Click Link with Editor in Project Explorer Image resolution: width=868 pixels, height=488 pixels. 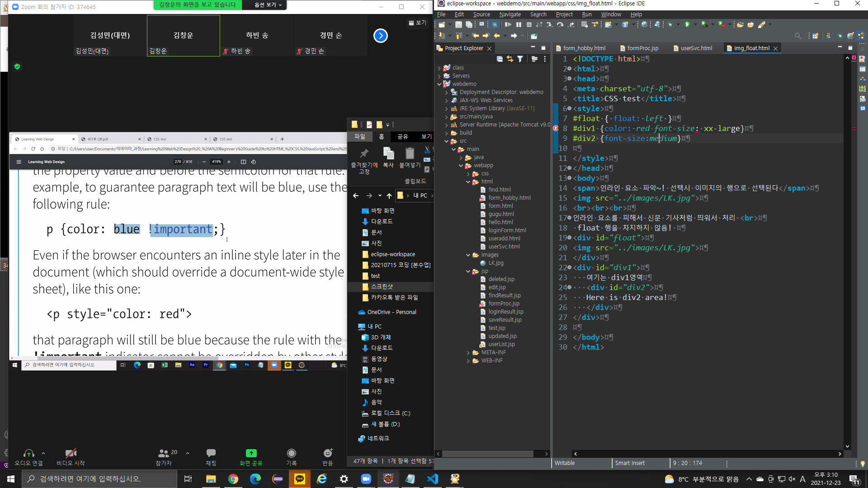tap(509, 59)
